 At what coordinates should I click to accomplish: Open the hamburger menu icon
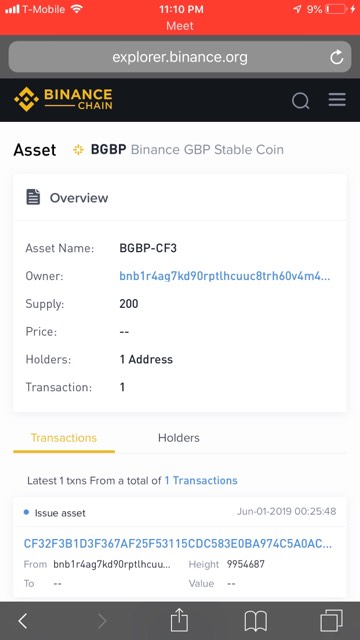[337, 100]
